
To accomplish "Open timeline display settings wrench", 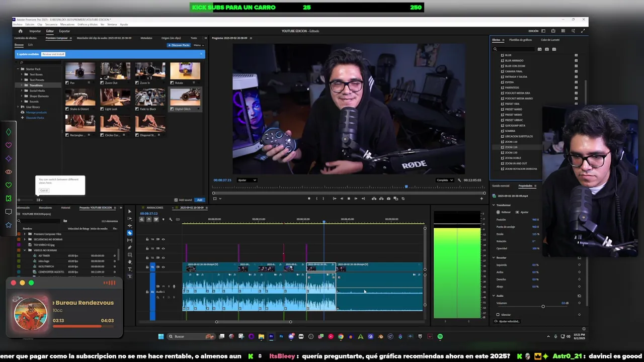I will click(x=171, y=219).
